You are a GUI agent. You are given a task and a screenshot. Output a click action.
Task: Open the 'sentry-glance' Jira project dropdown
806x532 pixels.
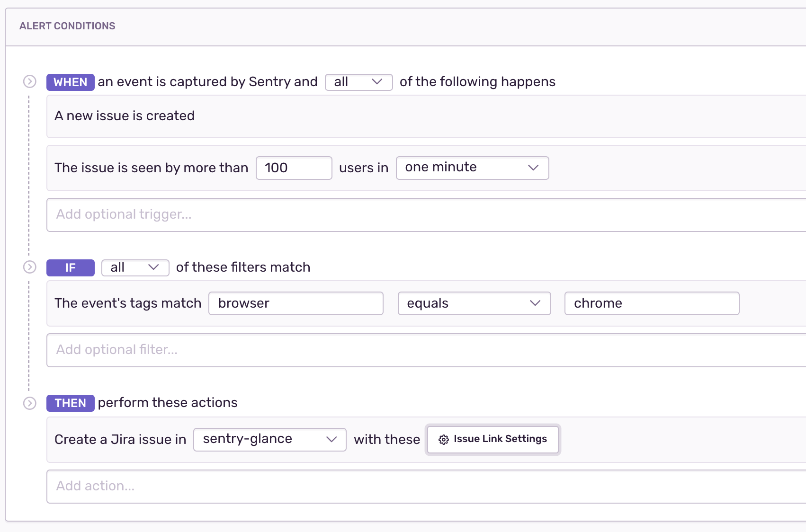(269, 439)
